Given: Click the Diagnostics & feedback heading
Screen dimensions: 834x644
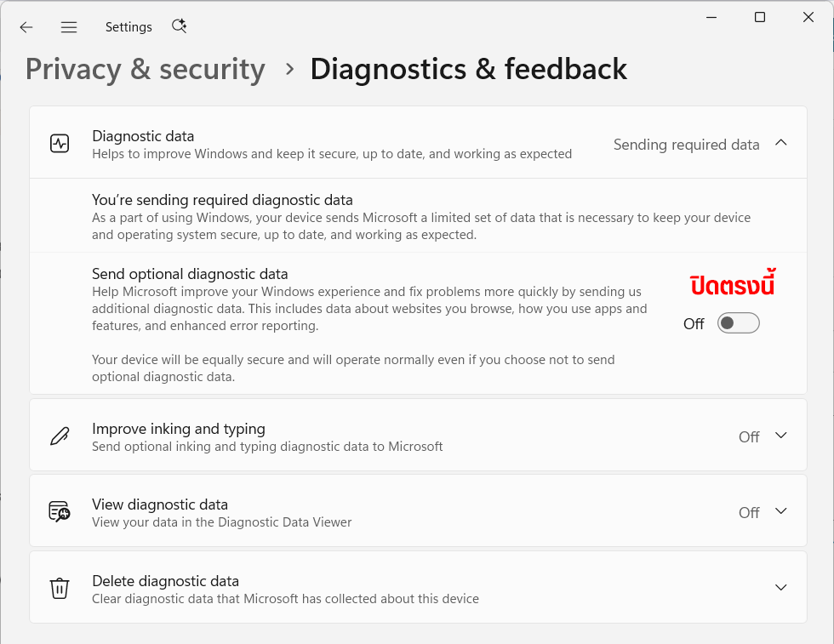Looking at the screenshot, I should 469,69.
